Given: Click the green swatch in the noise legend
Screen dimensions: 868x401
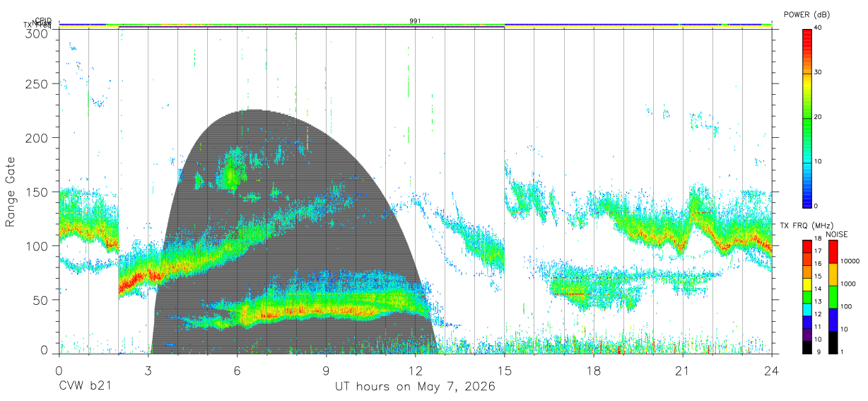Looking at the screenshot, I should [833, 297].
